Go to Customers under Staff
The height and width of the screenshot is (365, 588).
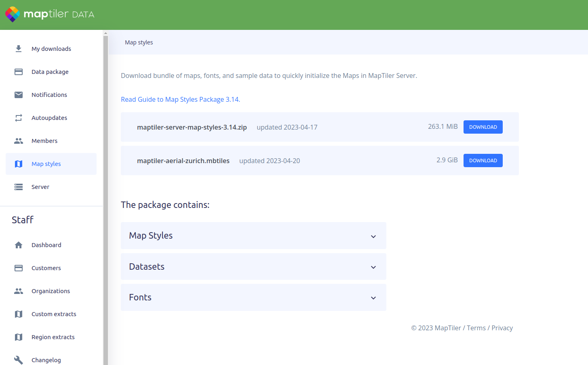51,268
